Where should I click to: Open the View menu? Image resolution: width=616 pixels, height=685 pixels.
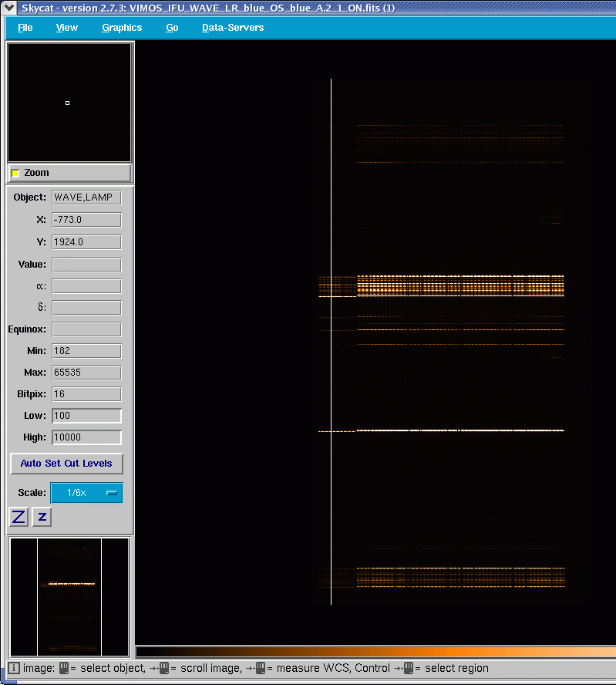coord(67,28)
